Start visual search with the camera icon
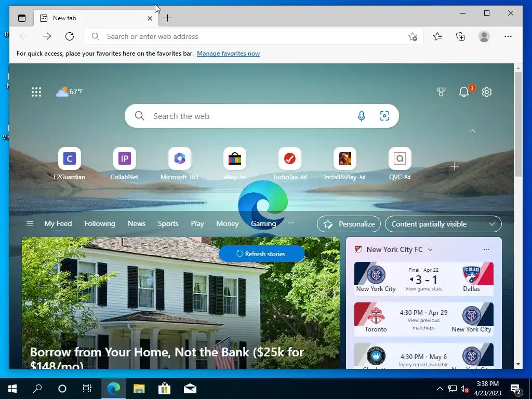The image size is (532, 399). click(x=384, y=116)
